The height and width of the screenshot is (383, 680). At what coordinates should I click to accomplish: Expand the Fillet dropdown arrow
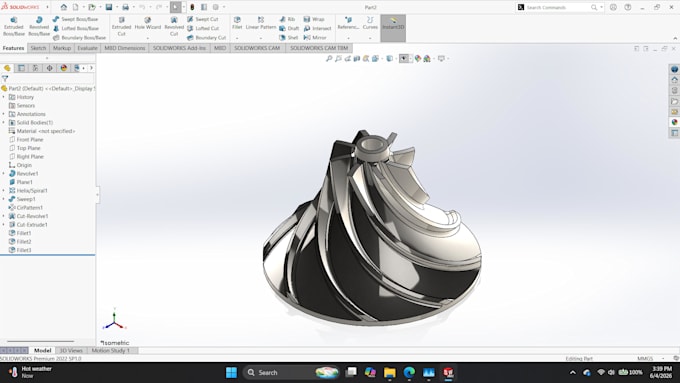coord(237,38)
